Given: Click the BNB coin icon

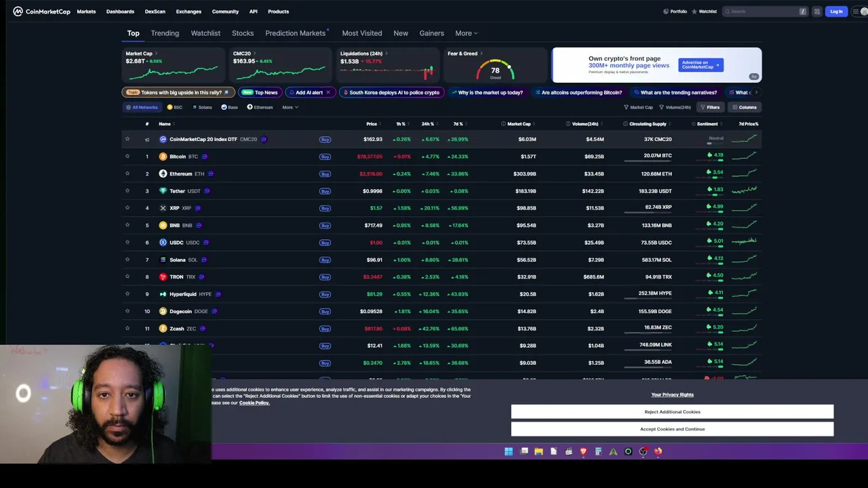Looking at the screenshot, I should click(x=163, y=225).
